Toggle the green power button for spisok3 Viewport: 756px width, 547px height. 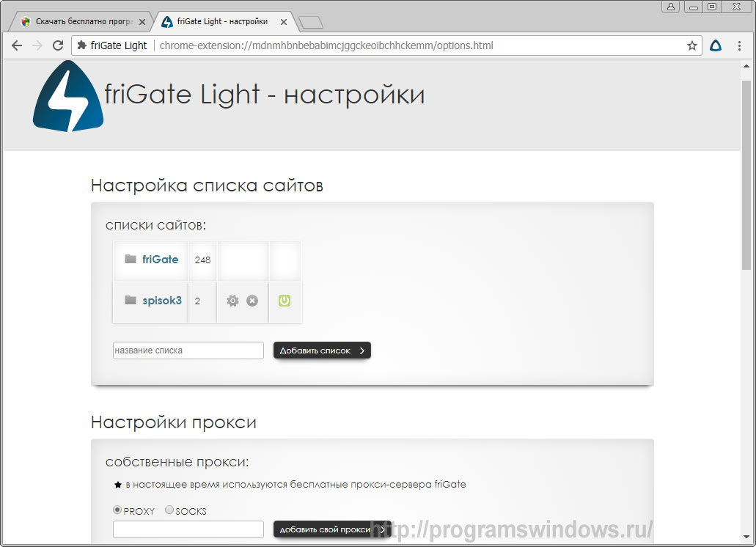[x=285, y=301]
